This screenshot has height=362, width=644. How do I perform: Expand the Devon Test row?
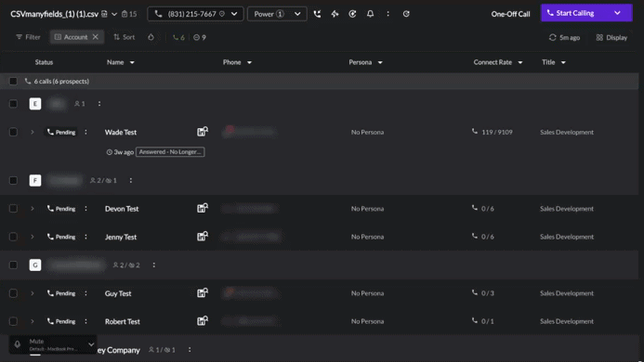tap(32, 209)
